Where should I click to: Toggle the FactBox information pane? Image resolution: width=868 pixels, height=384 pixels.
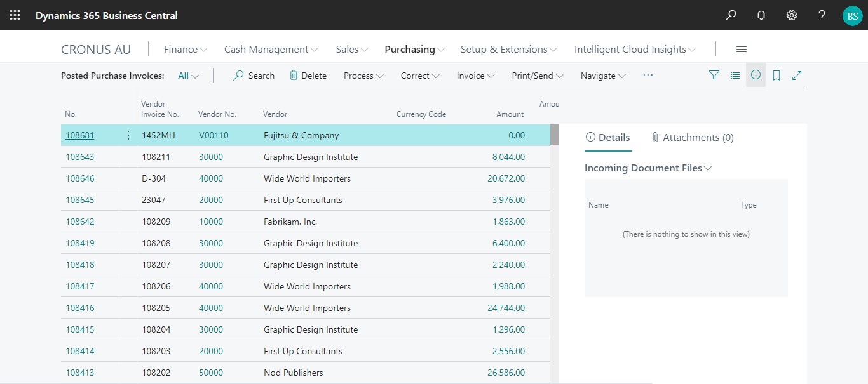(x=756, y=75)
